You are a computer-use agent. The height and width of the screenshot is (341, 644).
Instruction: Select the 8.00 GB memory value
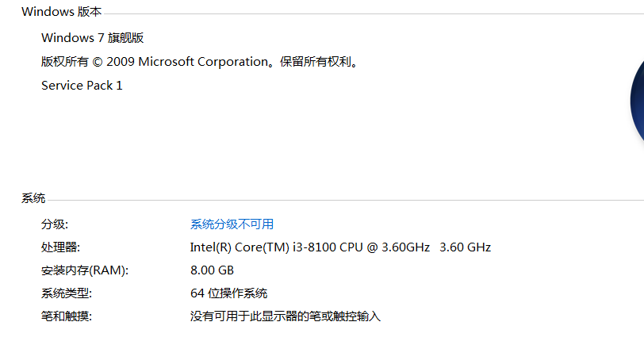coord(212,270)
